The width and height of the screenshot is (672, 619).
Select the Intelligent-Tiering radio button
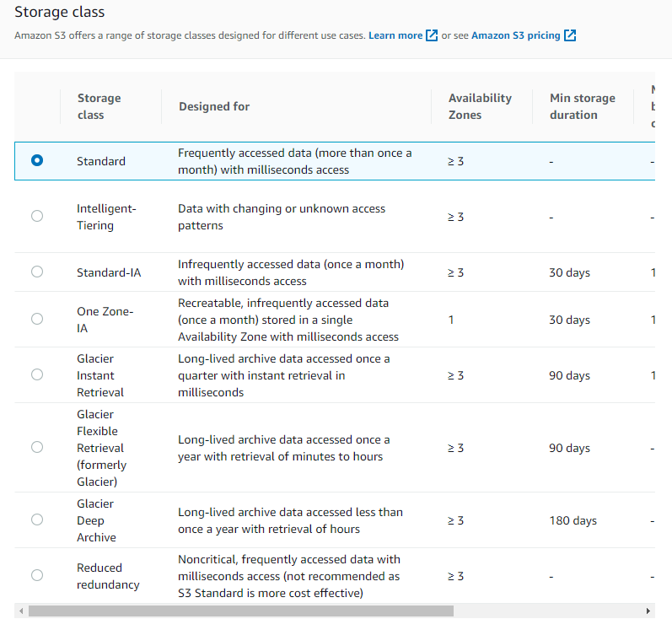[x=37, y=216]
